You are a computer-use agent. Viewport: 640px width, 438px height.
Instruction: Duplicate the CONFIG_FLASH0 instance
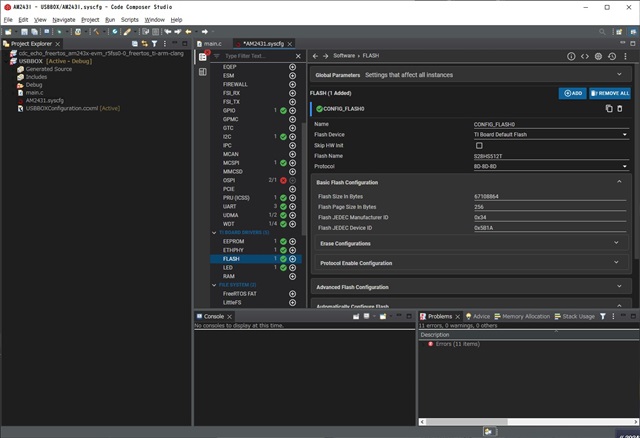(609, 109)
